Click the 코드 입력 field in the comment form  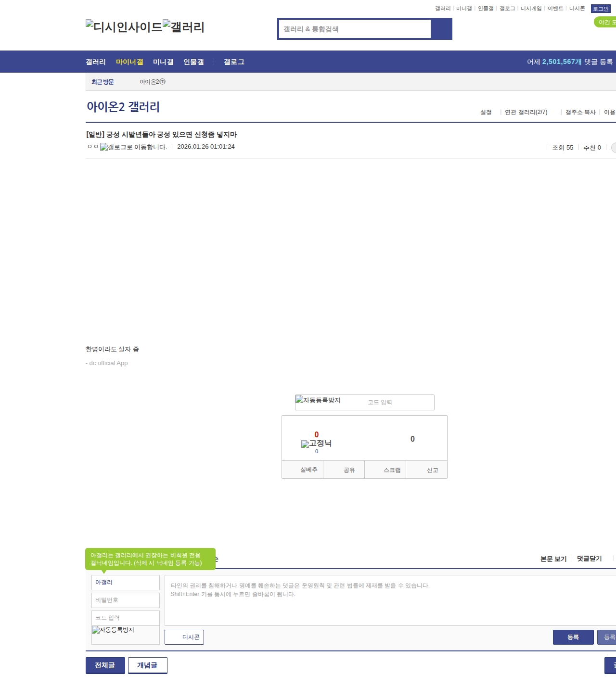click(126, 618)
